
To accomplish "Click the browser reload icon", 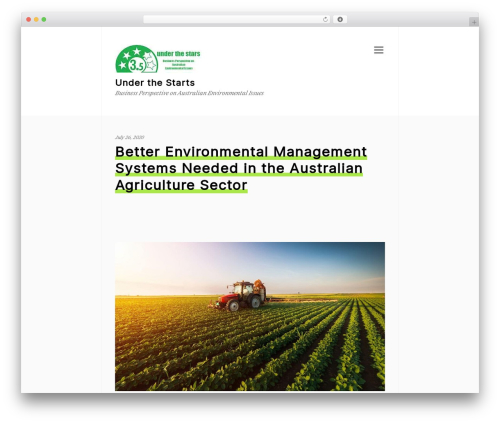I will 325,20.
